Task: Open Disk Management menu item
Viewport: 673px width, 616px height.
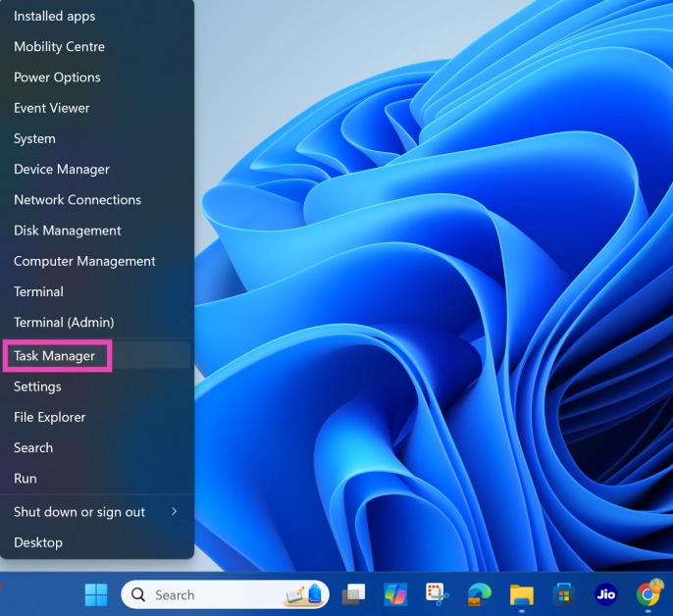Action: pyautogui.click(x=68, y=231)
